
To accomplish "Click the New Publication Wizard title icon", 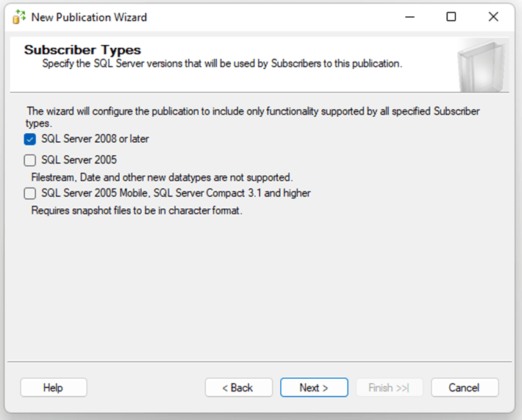I will 19,17.
